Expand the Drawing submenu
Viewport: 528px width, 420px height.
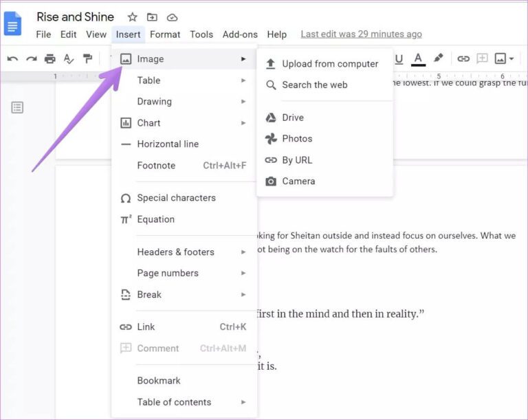click(184, 101)
